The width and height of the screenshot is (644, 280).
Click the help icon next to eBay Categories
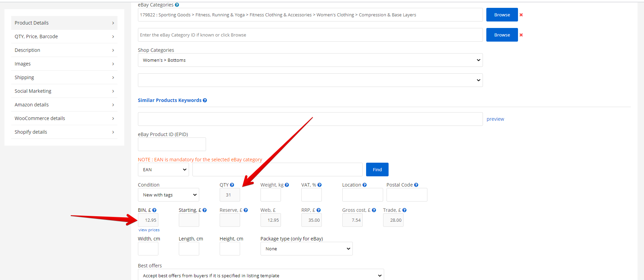[177, 5]
